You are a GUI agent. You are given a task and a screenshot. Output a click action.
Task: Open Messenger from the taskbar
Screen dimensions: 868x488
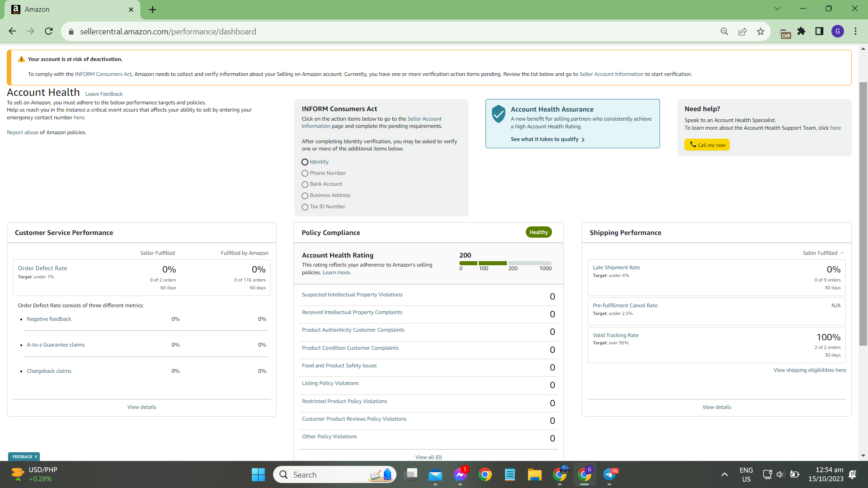(x=460, y=474)
